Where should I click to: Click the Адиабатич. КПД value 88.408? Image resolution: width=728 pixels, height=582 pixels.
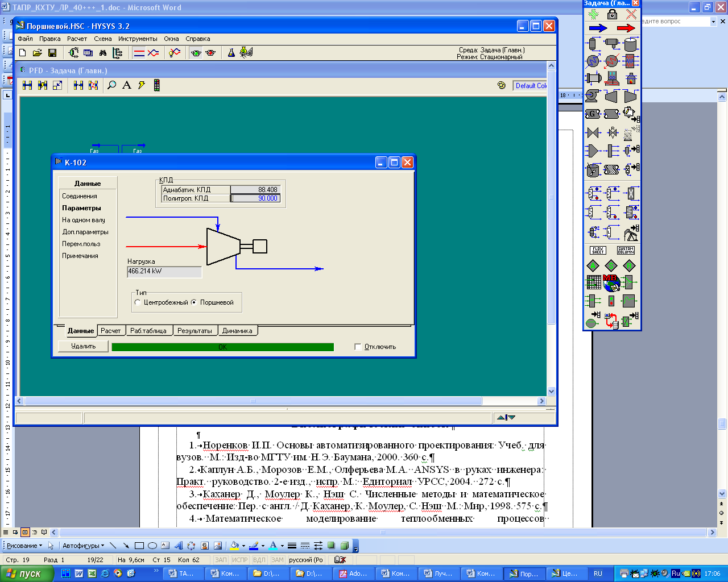pyautogui.click(x=255, y=190)
